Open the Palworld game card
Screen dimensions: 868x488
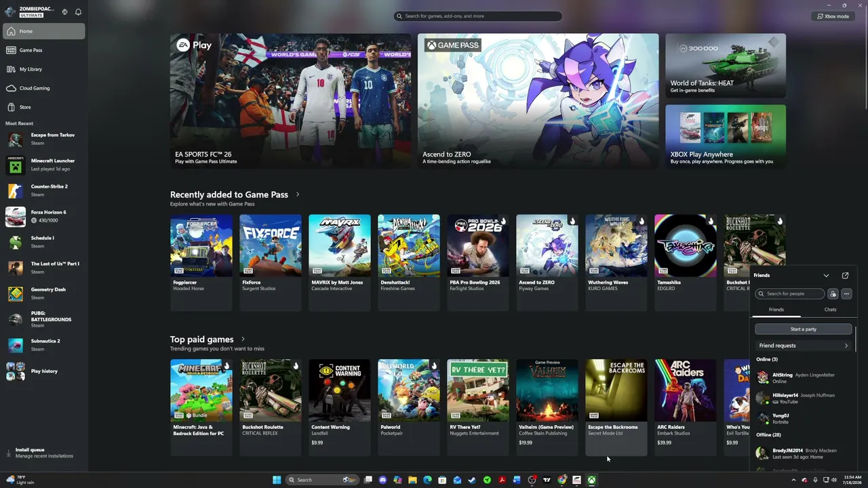tap(409, 407)
